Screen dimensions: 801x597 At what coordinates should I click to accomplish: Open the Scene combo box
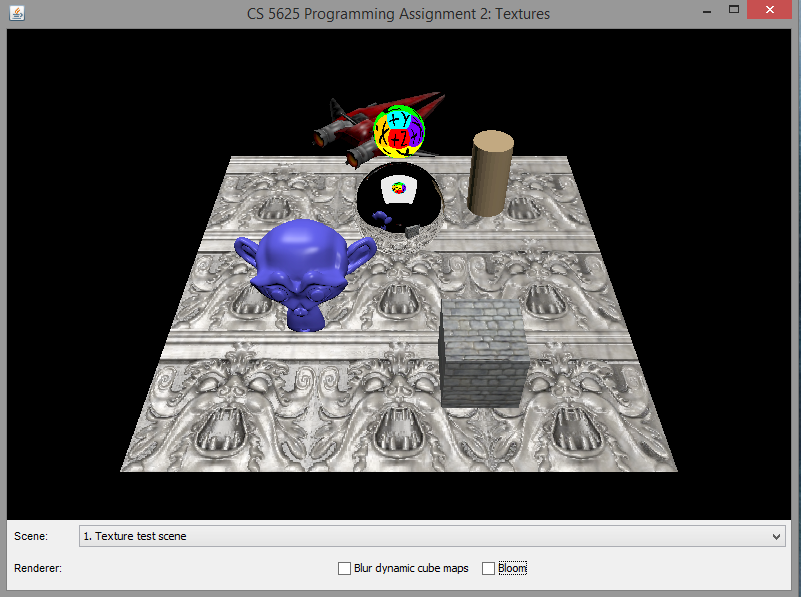click(430, 536)
